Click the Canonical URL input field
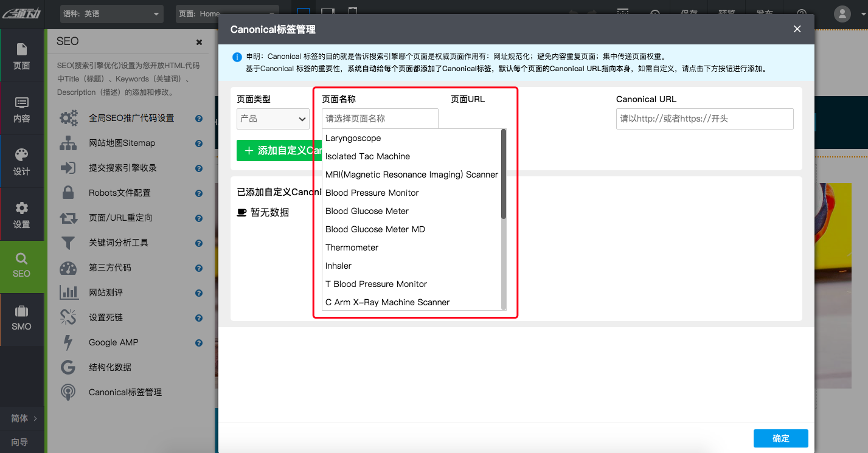The width and height of the screenshot is (868, 453). (x=704, y=119)
